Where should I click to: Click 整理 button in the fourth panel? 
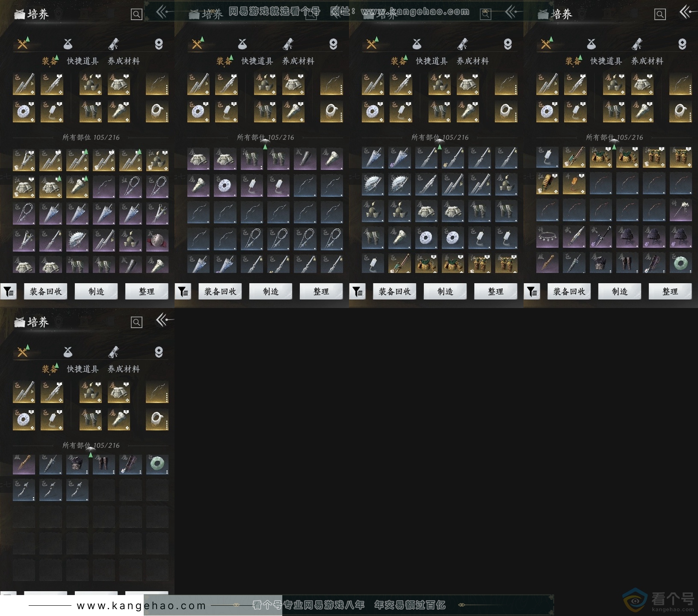(x=670, y=291)
